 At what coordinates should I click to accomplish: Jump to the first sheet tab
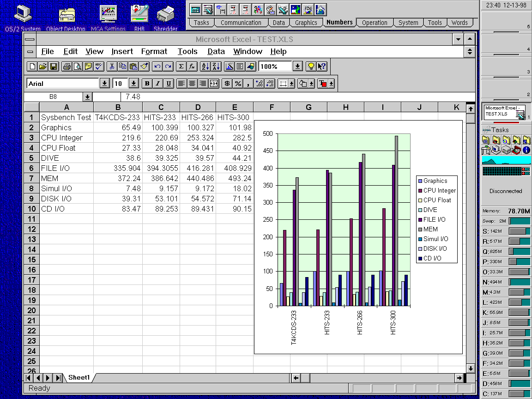tap(29, 378)
